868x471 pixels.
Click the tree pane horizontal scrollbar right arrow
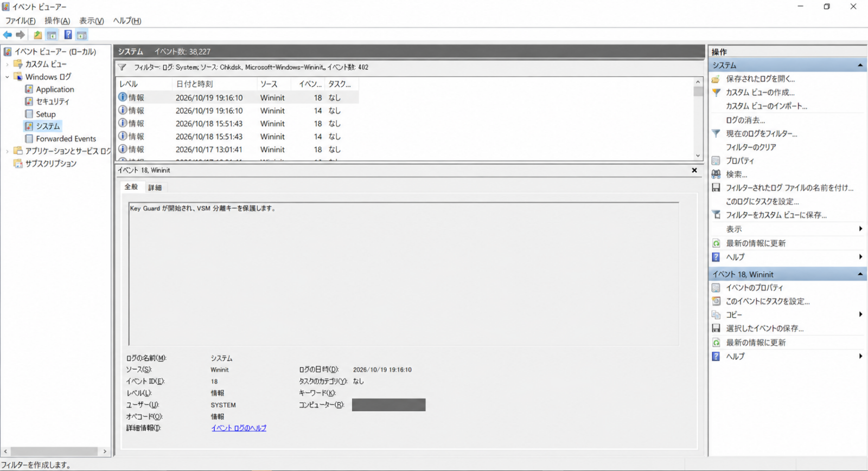[x=105, y=451]
